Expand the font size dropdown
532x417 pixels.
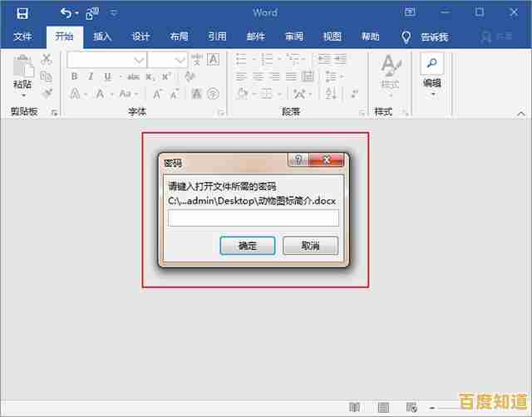180,60
